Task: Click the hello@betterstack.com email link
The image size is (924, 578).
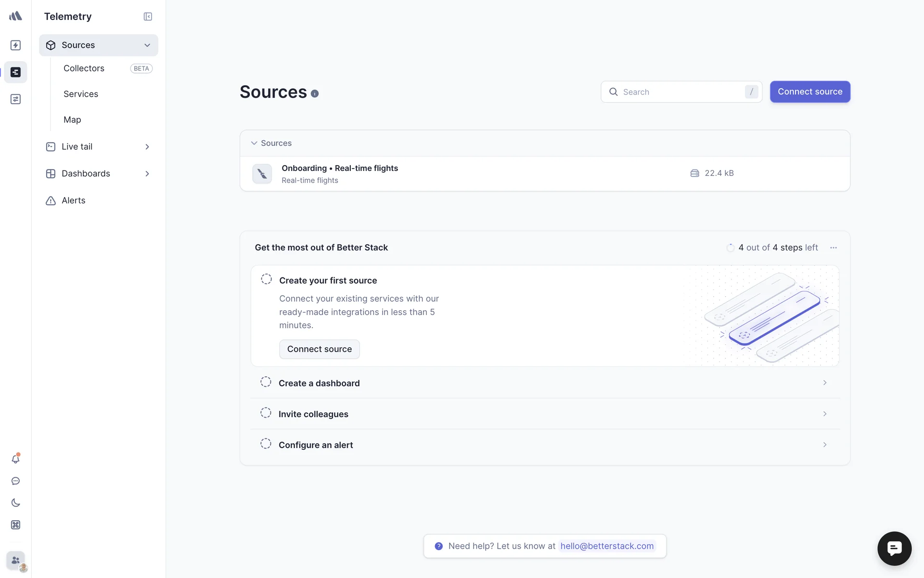Action: pos(606,546)
